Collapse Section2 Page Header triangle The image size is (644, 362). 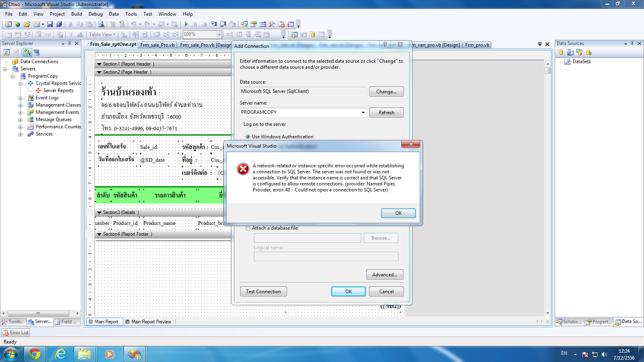pyautogui.click(x=99, y=72)
